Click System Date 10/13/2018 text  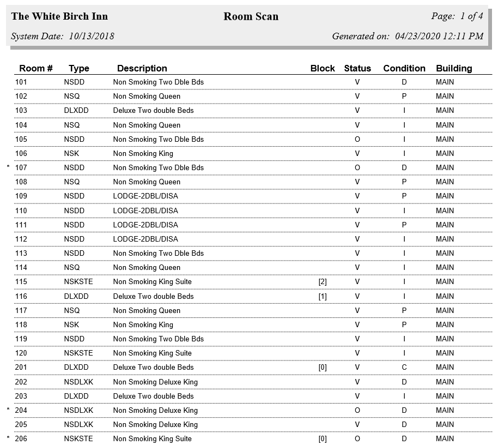(x=62, y=35)
